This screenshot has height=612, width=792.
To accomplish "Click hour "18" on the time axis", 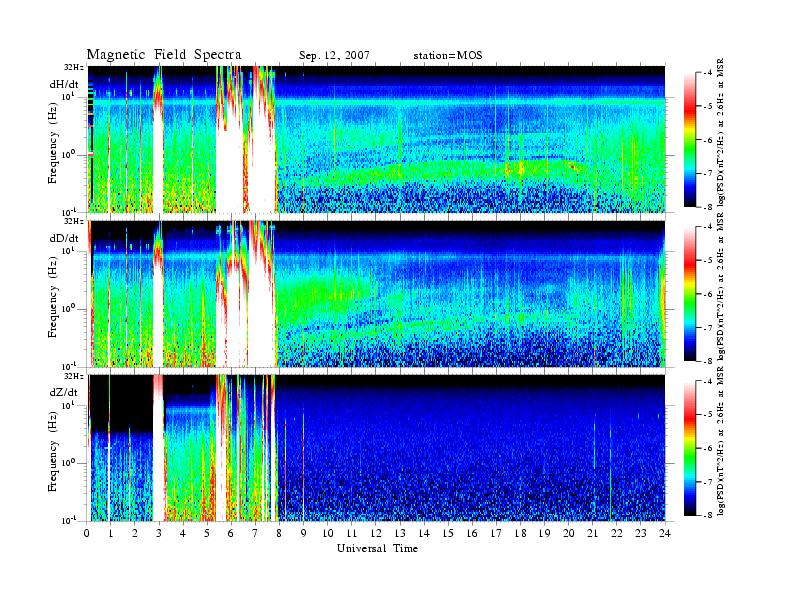I will pos(520,533).
